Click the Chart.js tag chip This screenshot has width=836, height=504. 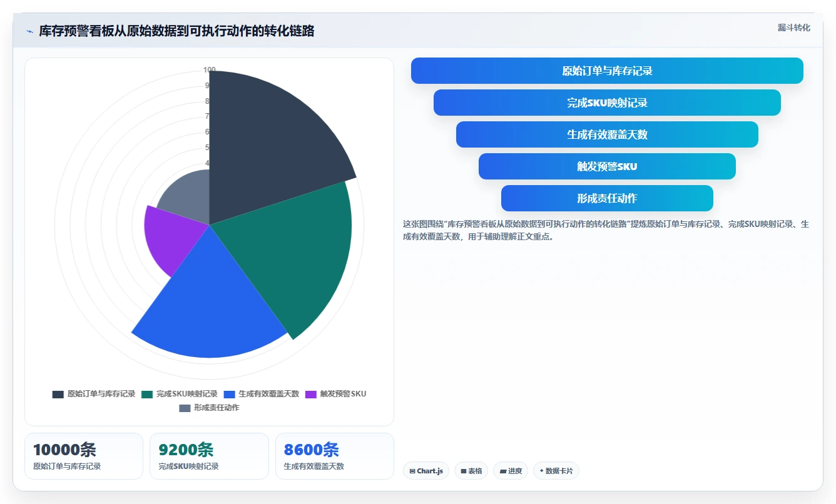(426, 471)
